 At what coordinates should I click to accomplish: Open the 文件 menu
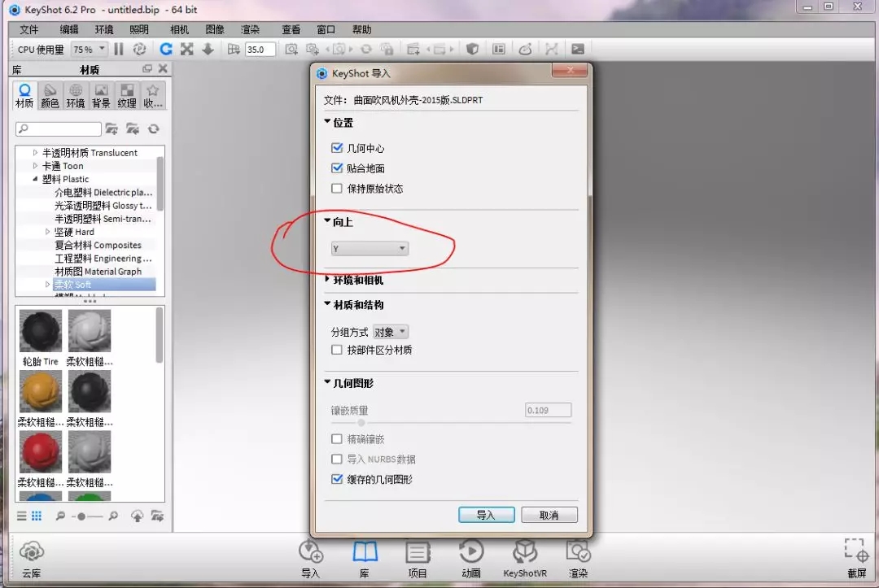(x=28, y=29)
